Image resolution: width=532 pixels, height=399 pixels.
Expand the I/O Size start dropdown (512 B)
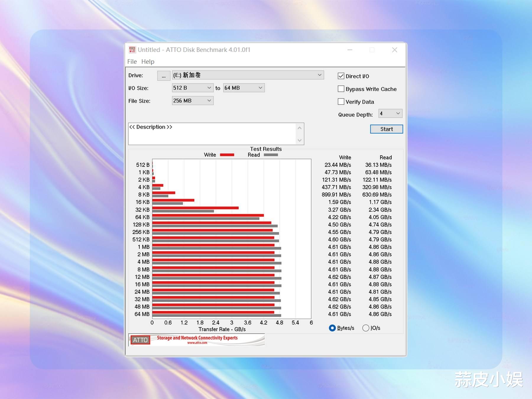[x=192, y=88]
